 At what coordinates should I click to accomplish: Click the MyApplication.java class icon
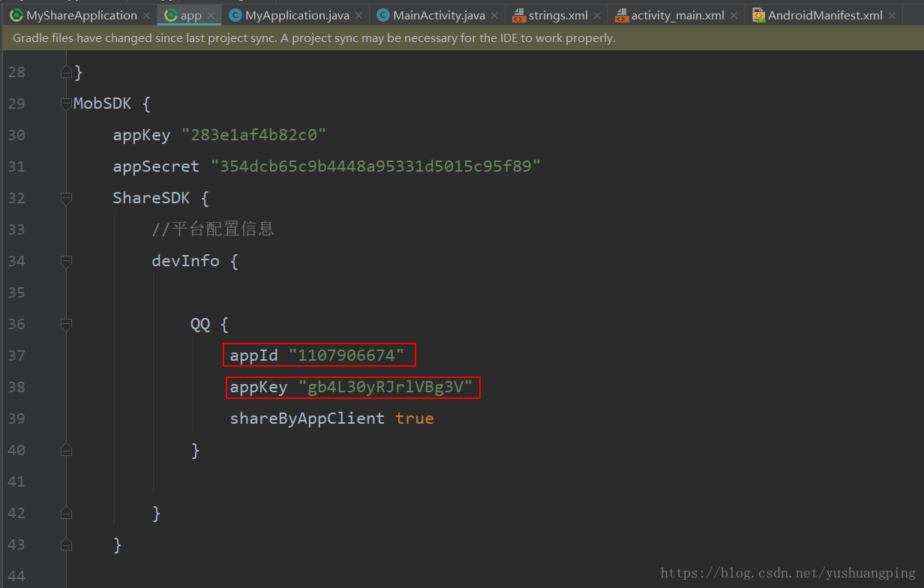point(235,15)
